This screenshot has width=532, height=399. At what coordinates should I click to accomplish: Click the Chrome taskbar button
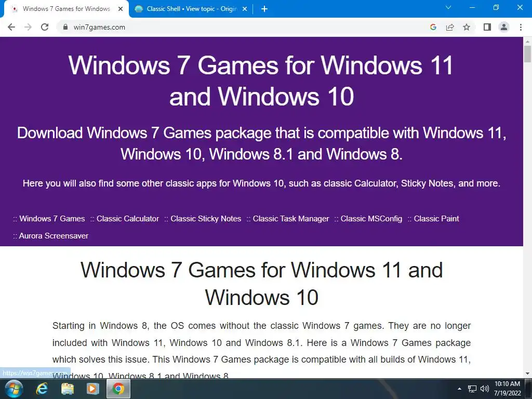pos(118,389)
